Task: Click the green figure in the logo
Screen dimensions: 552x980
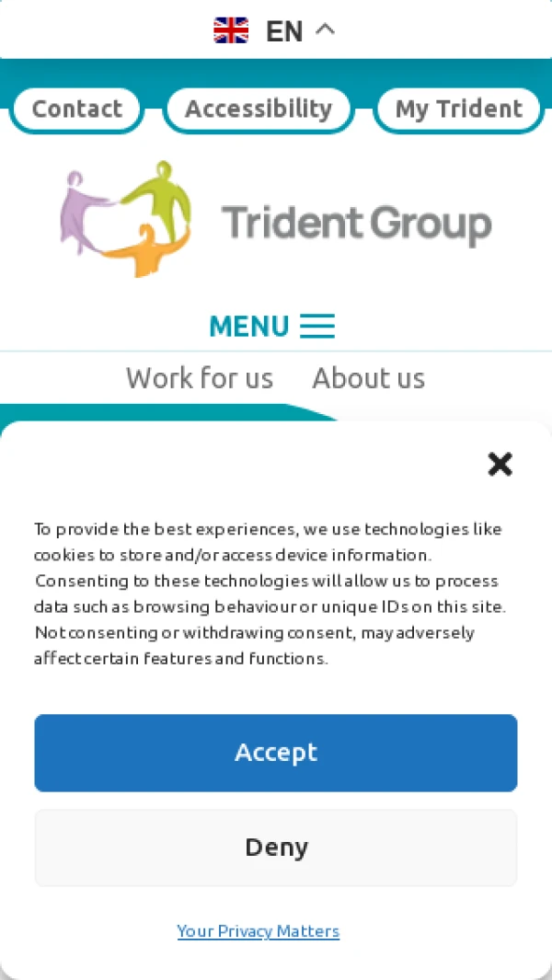Action: point(160,198)
